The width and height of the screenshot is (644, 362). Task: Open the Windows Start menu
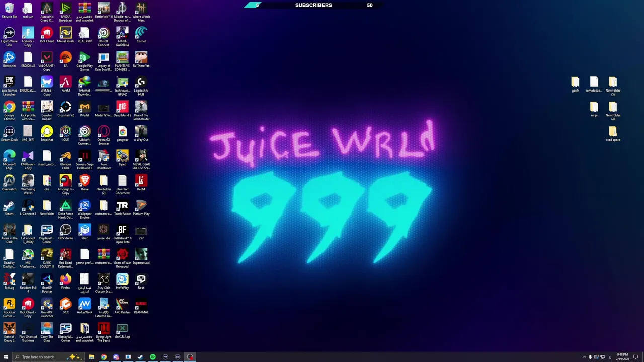pos(6,357)
